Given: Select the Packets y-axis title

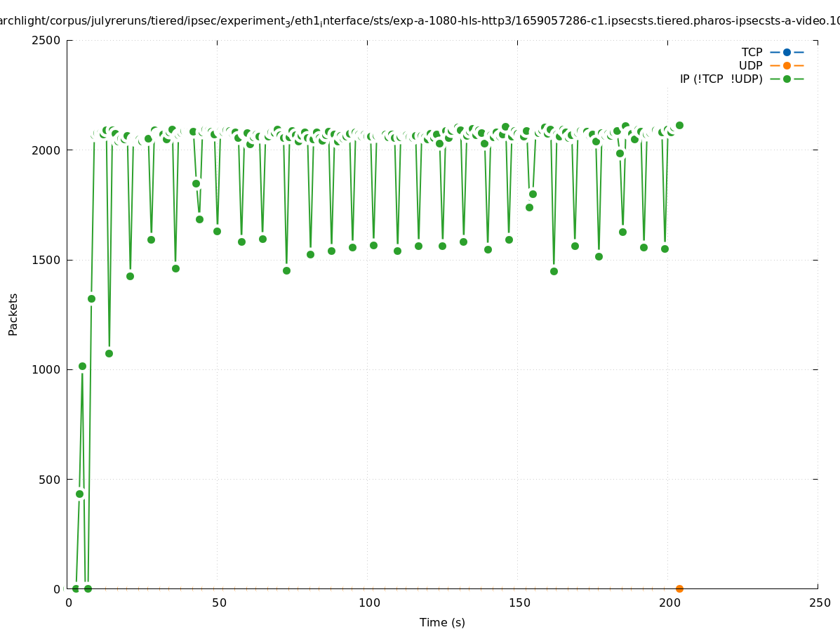Looking at the screenshot, I should pyautogui.click(x=13, y=314).
